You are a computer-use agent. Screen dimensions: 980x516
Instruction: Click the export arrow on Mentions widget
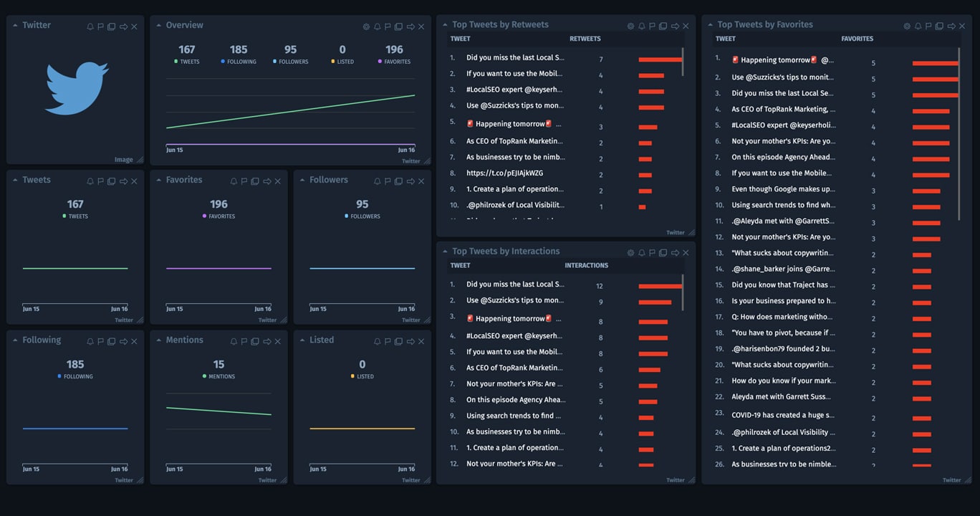tap(266, 342)
